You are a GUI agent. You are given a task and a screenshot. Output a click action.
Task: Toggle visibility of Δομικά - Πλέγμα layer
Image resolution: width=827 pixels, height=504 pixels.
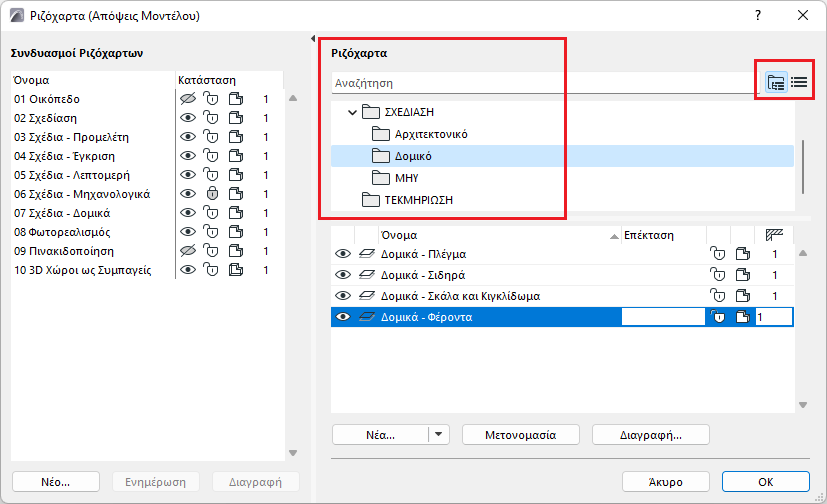tap(342, 254)
